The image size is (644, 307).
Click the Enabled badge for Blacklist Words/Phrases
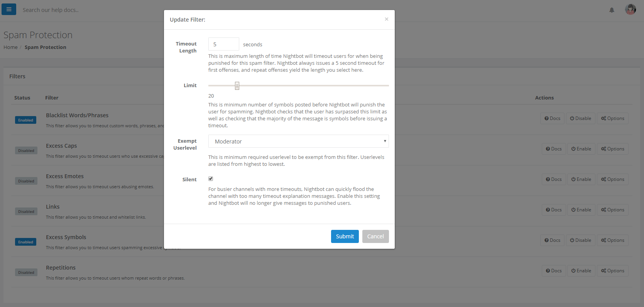point(25,120)
